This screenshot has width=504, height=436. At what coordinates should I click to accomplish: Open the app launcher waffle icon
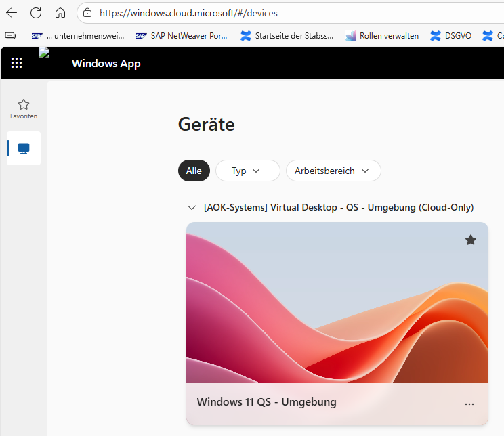tap(17, 63)
